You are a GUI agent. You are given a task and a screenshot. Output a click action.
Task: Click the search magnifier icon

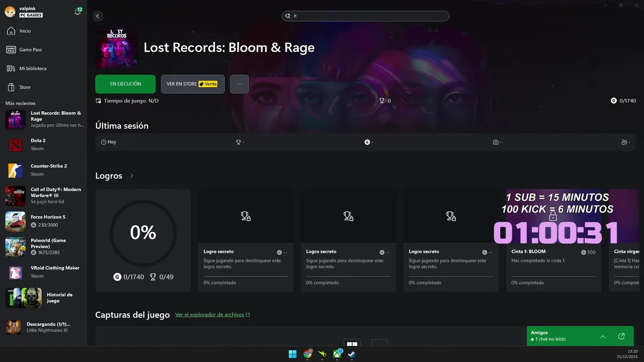[288, 16]
